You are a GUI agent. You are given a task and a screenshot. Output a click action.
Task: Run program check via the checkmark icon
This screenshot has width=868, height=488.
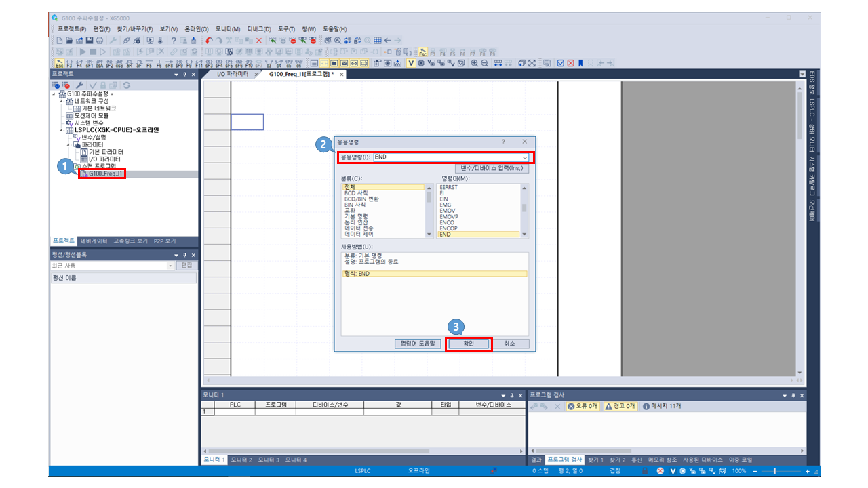coord(93,85)
